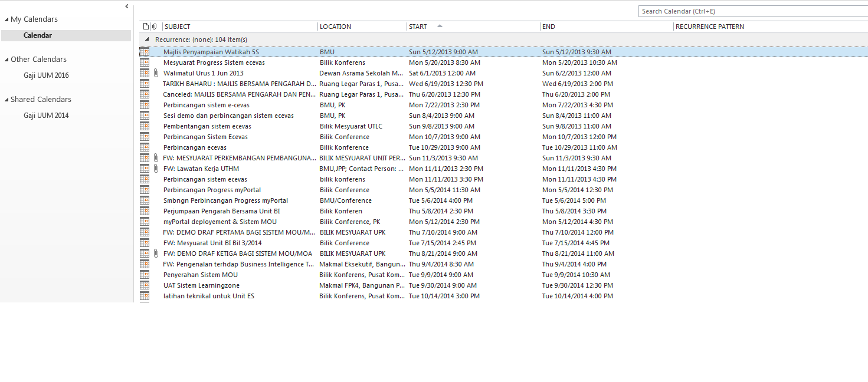
Task: Click calendar icon of Pembentangan sistem ecevas
Action: coord(145,126)
